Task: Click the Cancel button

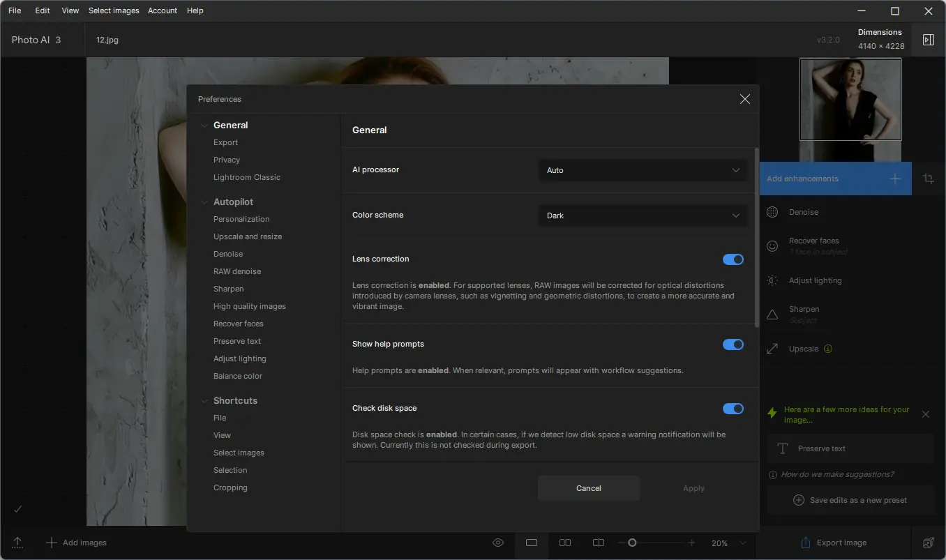Action: pyautogui.click(x=588, y=488)
